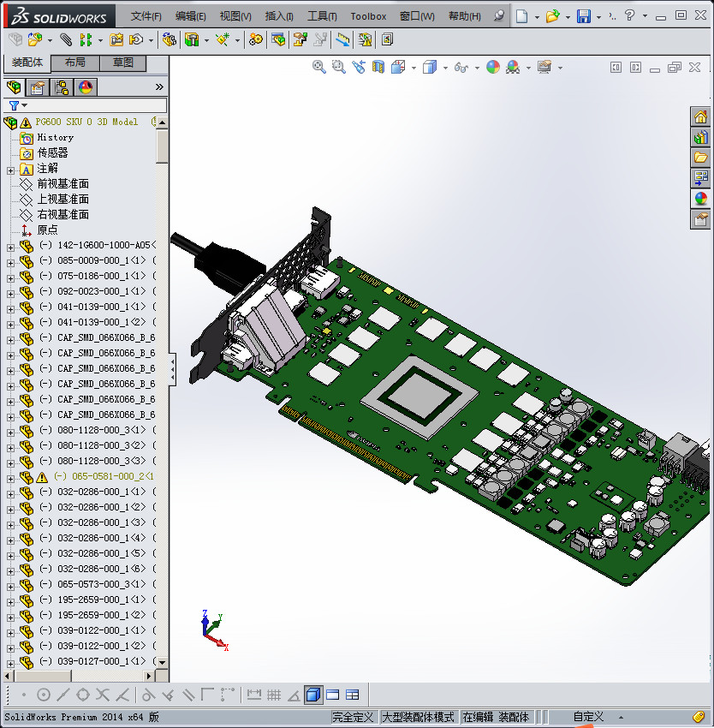The image size is (714, 728).
Task: Click the Reference Geometry icon
Action: [x=223, y=40]
